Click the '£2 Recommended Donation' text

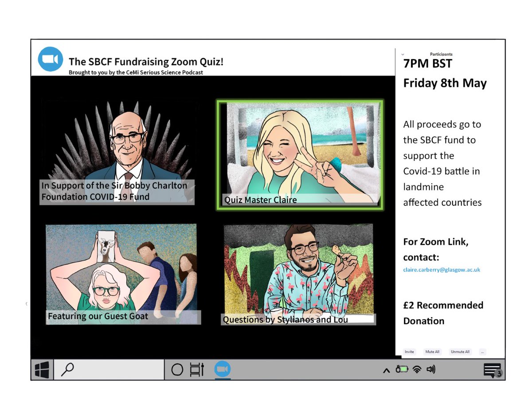pos(443,313)
